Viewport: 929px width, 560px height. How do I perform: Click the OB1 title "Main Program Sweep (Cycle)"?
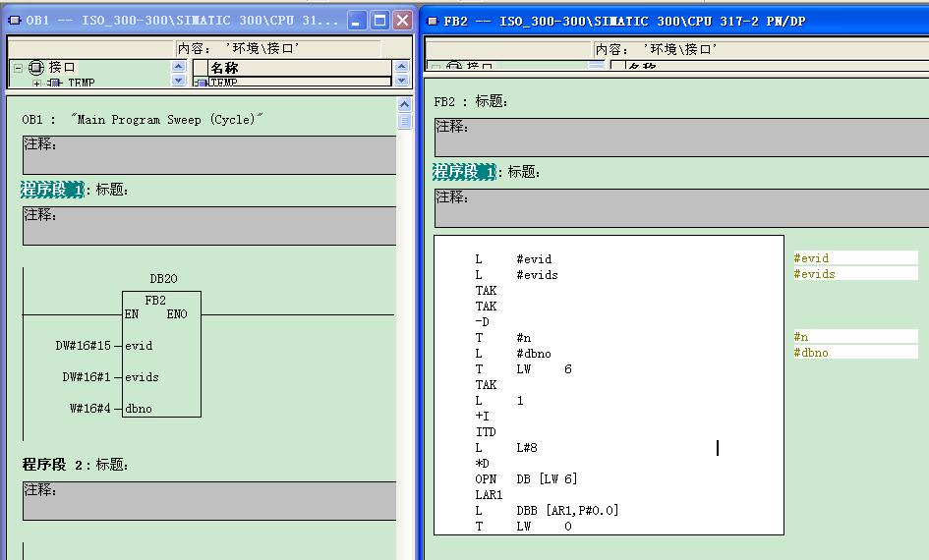tap(167, 120)
